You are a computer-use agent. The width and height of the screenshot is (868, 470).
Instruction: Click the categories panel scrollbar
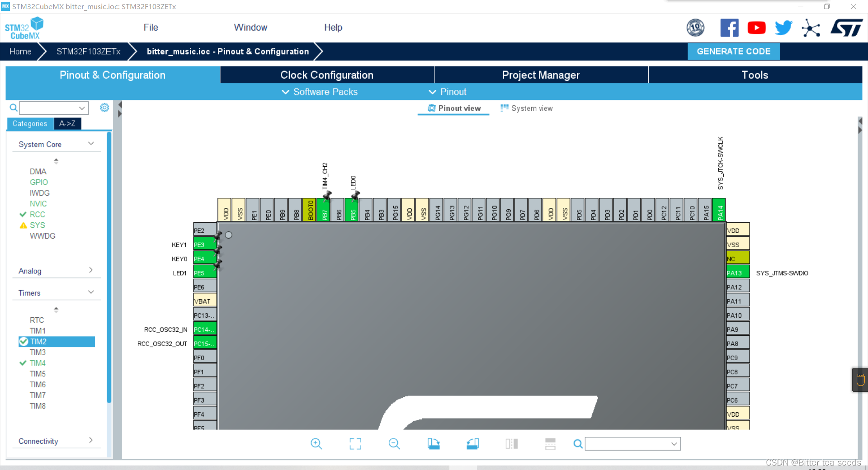109,267
